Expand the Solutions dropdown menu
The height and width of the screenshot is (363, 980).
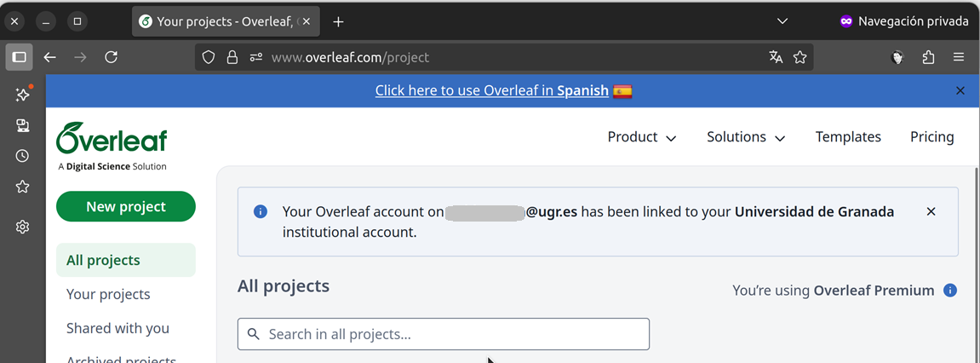coord(745,137)
